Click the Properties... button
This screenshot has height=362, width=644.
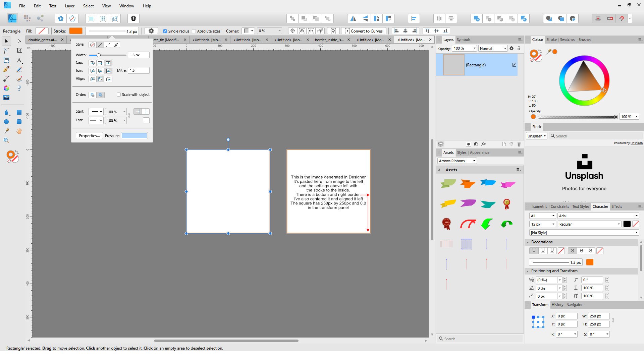point(89,136)
